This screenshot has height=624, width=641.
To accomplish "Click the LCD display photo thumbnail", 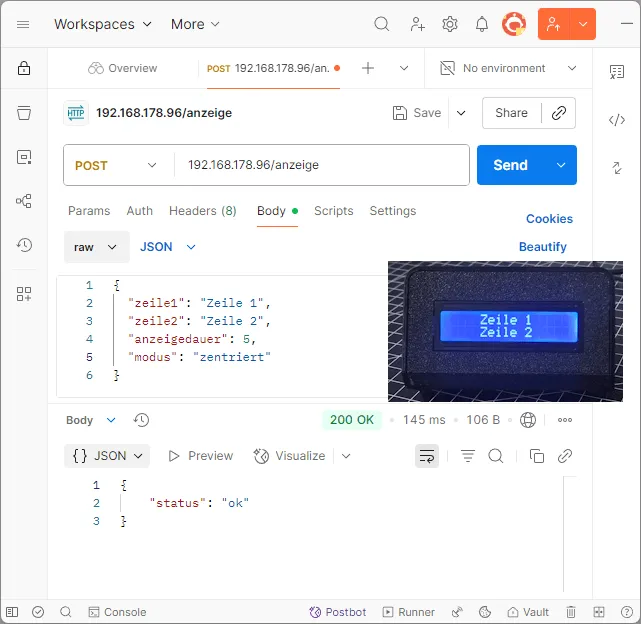I will click(505, 330).
